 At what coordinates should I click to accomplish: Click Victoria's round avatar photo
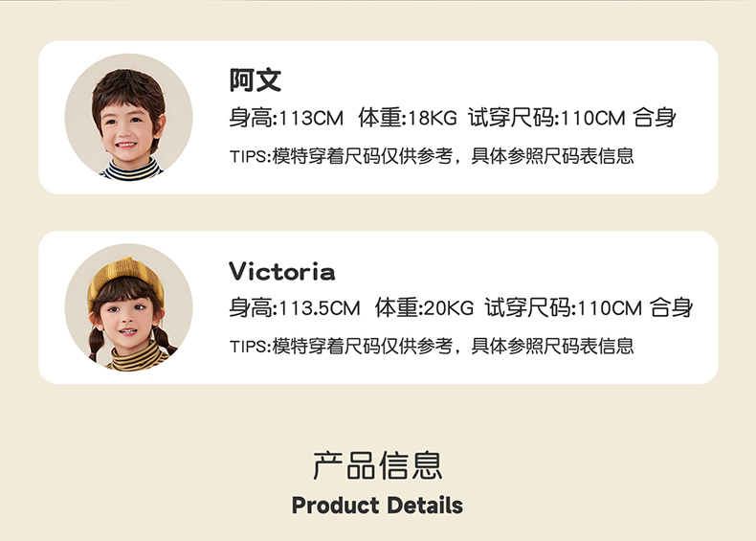[128, 306]
